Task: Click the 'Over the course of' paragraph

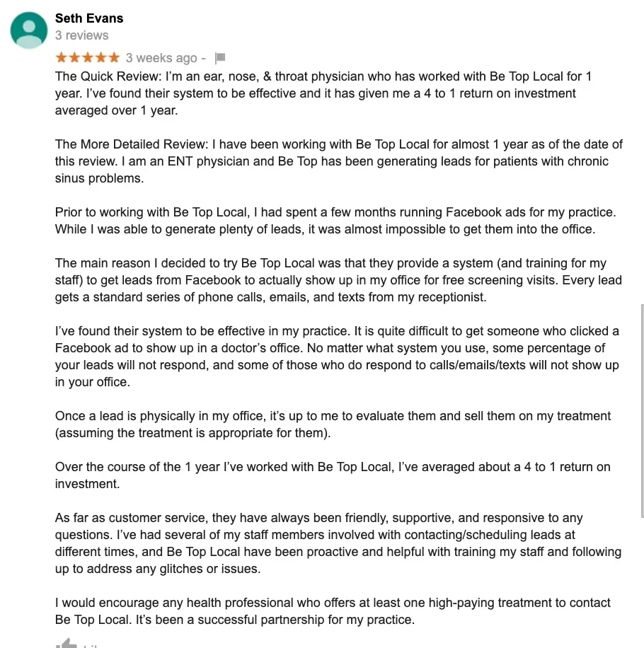Action: (333, 475)
